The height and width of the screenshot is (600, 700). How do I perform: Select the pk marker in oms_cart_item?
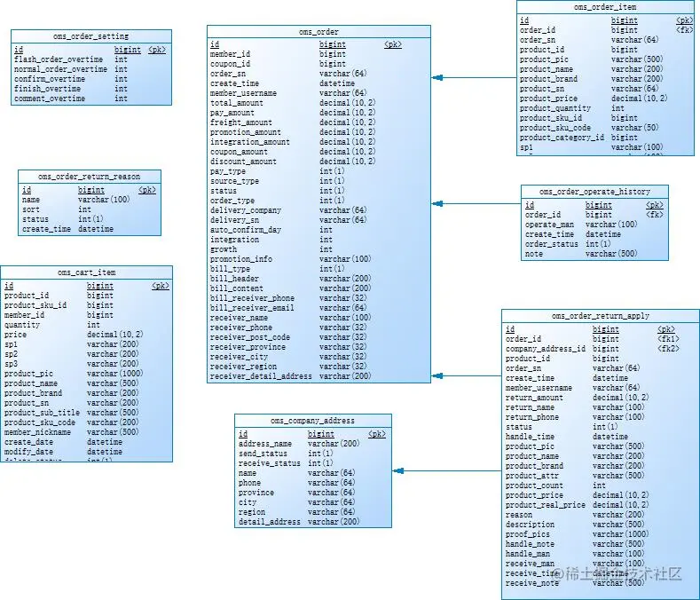click(x=161, y=286)
